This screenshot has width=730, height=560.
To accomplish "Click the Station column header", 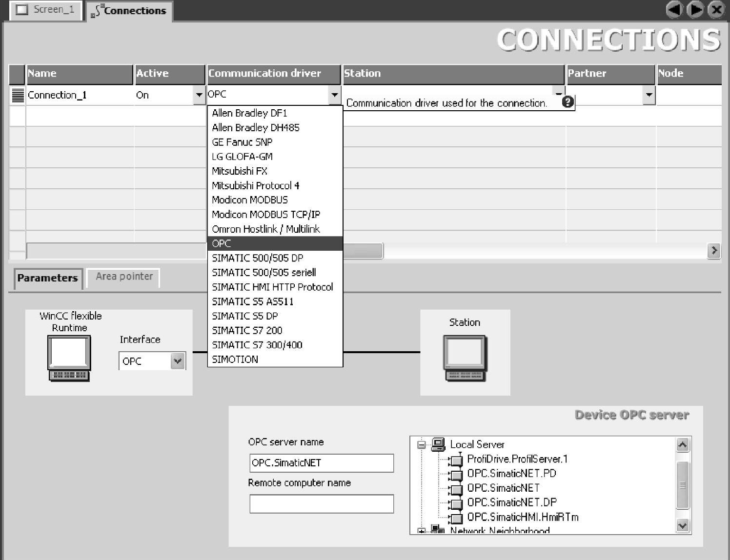I will click(x=453, y=74).
